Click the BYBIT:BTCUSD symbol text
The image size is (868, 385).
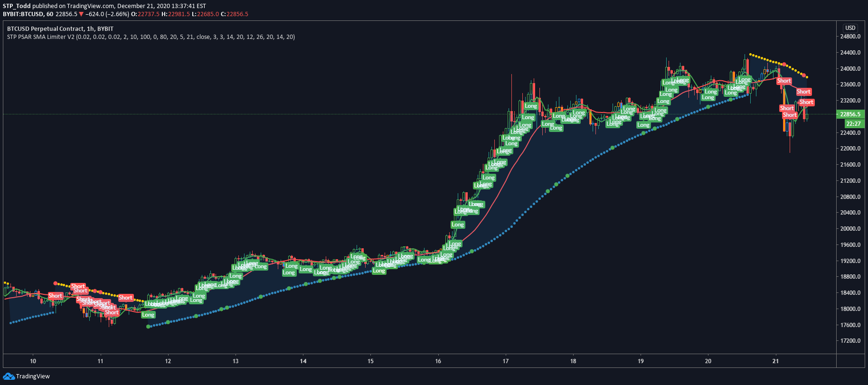point(23,14)
